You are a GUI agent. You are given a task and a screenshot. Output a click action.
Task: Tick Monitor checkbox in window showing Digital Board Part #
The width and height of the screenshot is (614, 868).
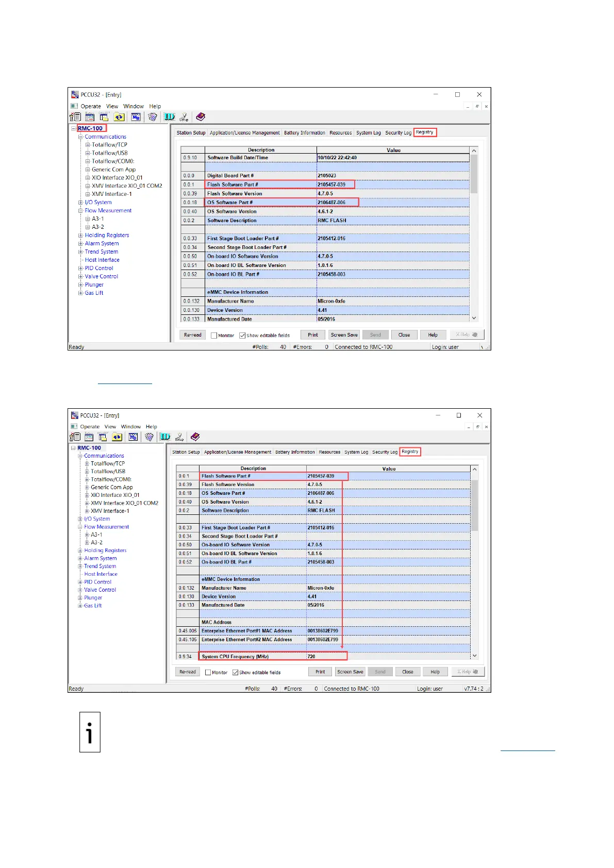point(214,336)
